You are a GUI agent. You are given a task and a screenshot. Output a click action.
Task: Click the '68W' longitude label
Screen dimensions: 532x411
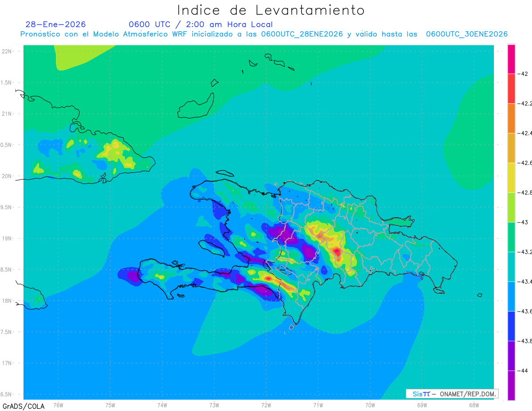click(x=474, y=405)
